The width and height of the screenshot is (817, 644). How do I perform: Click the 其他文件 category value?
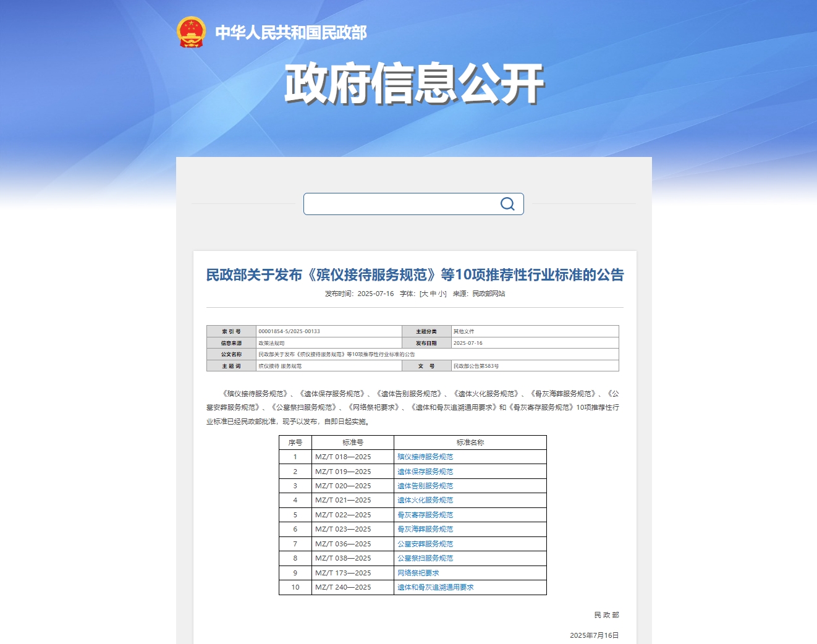[x=464, y=331]
